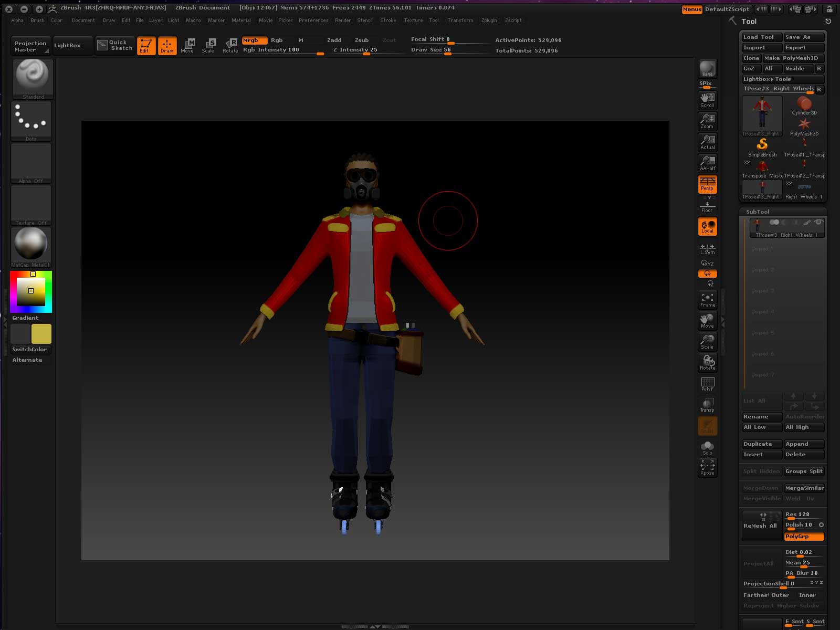840x630 pixels.
Task: Toggle PolyF wireframe display
Action: point(707,384)
